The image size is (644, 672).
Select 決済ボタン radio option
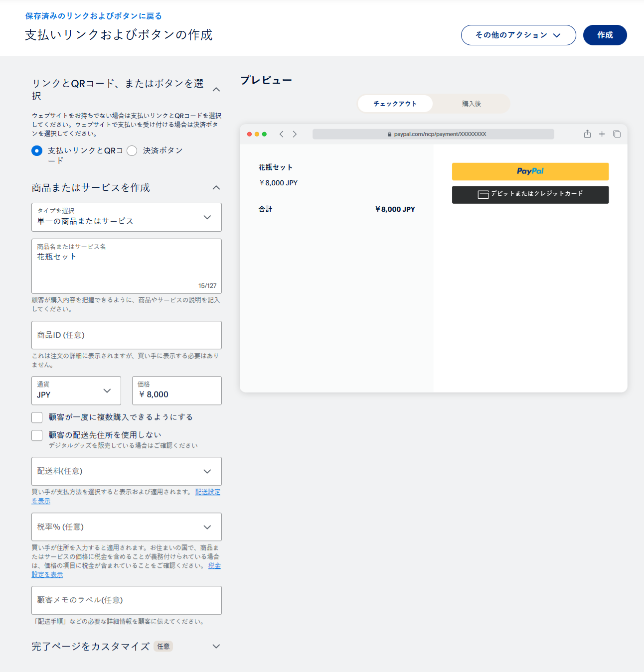click(132, 150)
